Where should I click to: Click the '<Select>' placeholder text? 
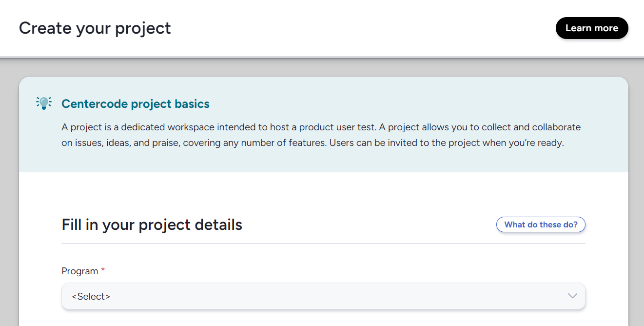point(91,296)
